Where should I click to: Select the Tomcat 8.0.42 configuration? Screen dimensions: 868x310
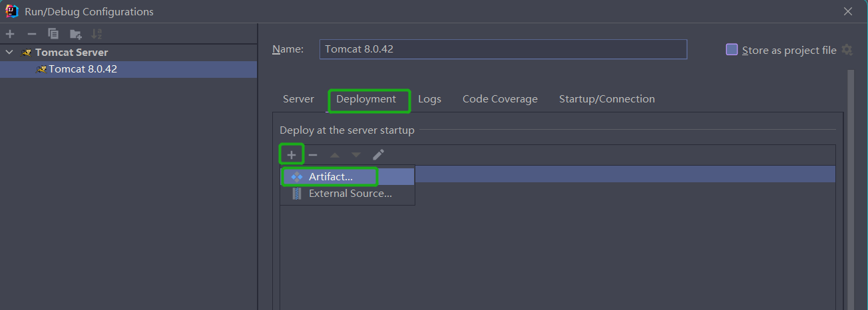[128, 69]
